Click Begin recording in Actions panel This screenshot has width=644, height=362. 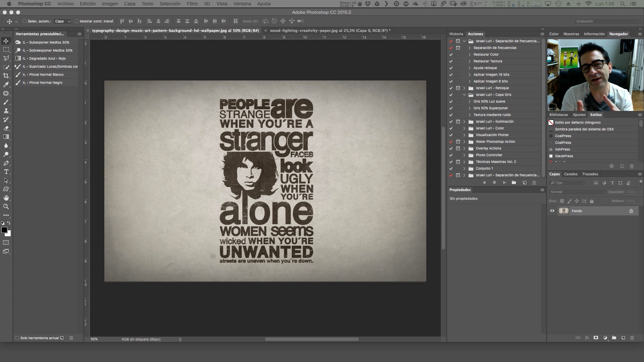tap(494, 183)
